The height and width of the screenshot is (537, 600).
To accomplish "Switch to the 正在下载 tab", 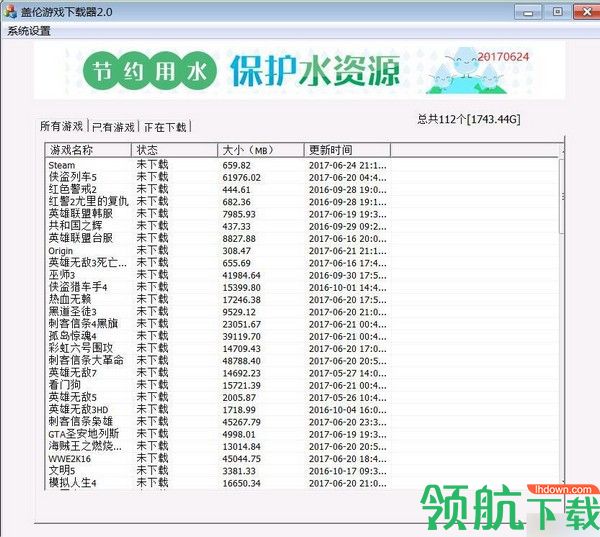I will (165, 127).
